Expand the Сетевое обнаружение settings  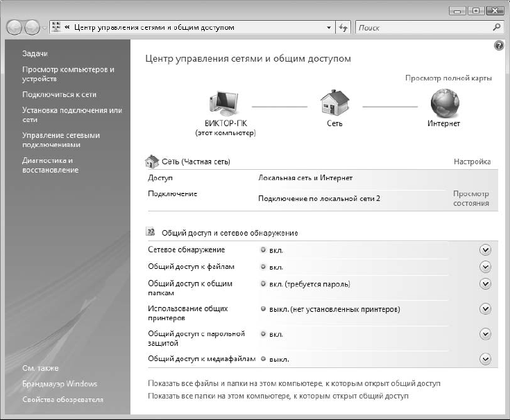(x=485, y=250)
